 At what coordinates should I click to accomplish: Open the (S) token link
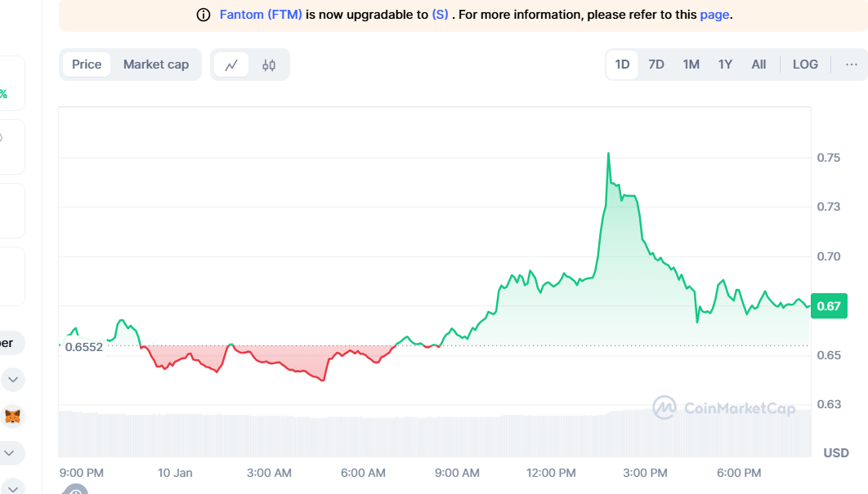tap(440, 15)
